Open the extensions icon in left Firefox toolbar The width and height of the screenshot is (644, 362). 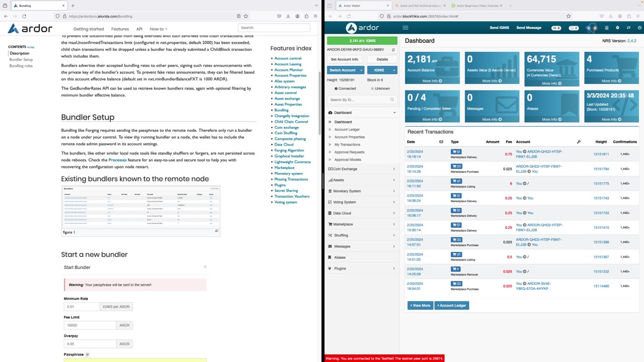coord(306,16)
